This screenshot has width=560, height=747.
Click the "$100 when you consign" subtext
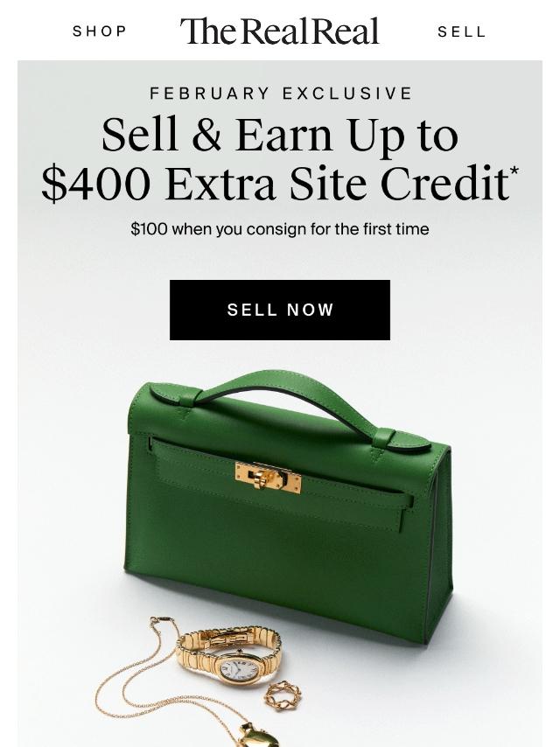[280, 229]
